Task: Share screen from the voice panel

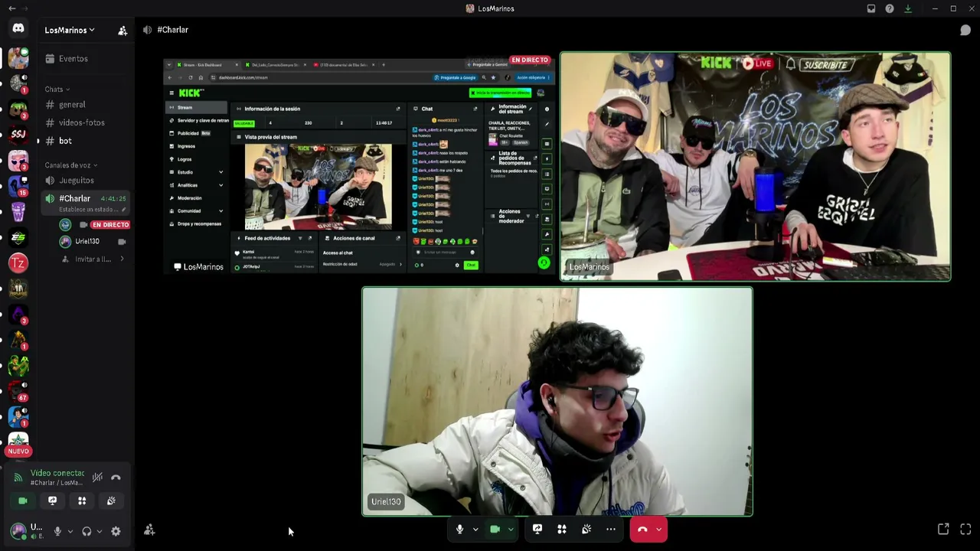Action: coord(52,500)
